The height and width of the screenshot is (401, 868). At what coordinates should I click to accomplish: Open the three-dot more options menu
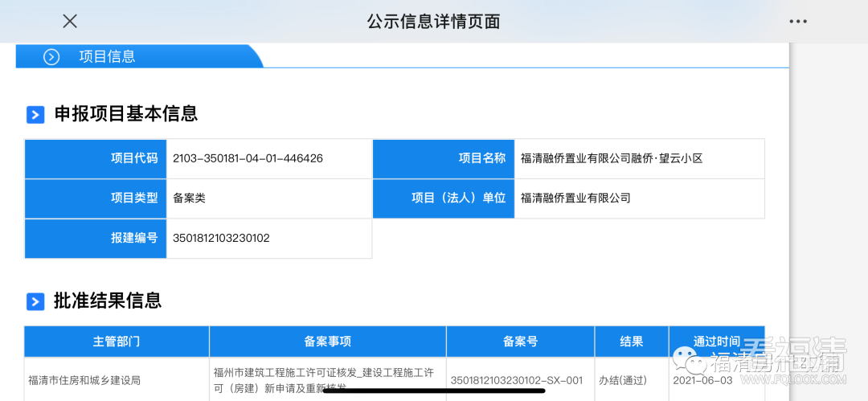pos(797,22)
